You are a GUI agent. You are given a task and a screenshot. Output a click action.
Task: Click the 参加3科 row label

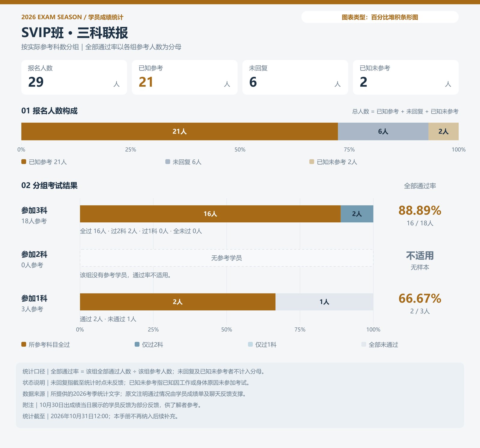click(x=34, y=210)
